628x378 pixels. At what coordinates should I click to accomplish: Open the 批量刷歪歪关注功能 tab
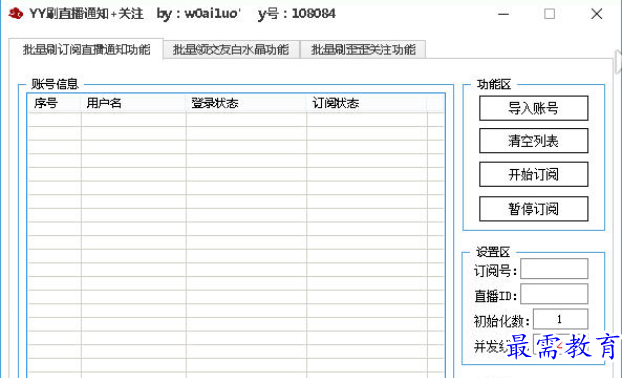[363, 50]
